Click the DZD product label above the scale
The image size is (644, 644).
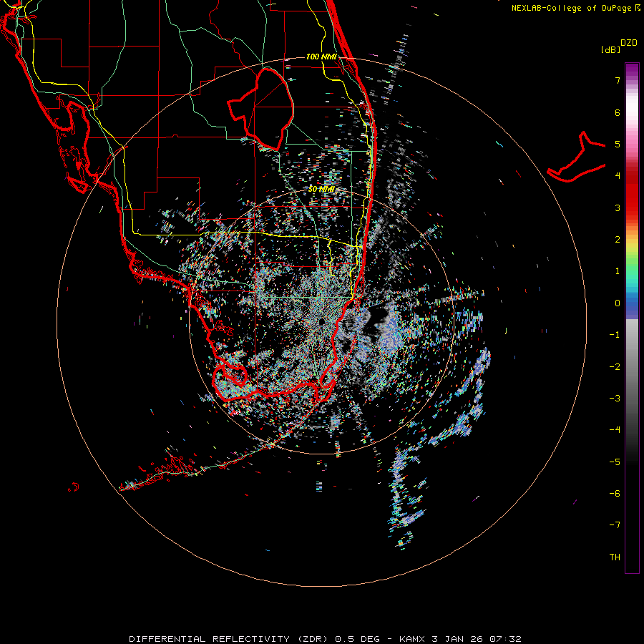[x=629, y=43]
